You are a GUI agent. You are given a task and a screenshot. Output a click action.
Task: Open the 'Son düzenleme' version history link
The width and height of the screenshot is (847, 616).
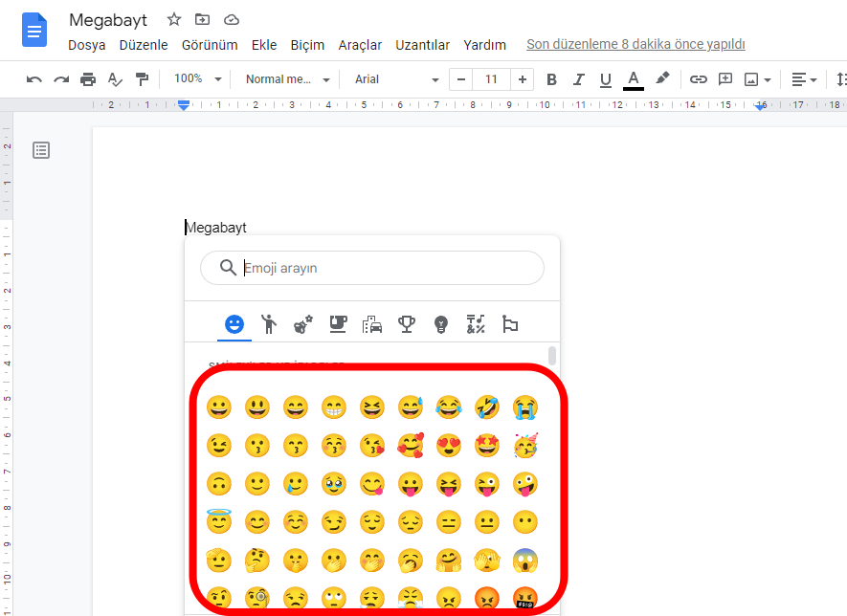pyautogui.click(x=635, y=45)
